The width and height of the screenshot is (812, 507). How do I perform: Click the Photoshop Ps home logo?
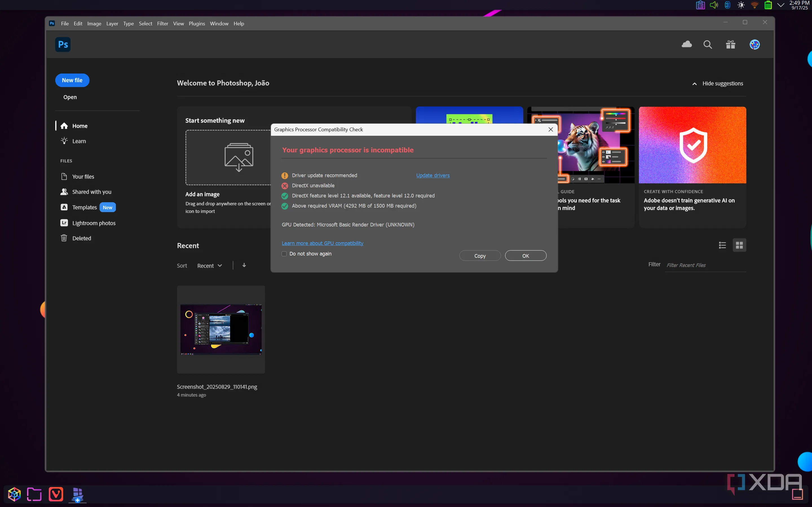[63, 44]
